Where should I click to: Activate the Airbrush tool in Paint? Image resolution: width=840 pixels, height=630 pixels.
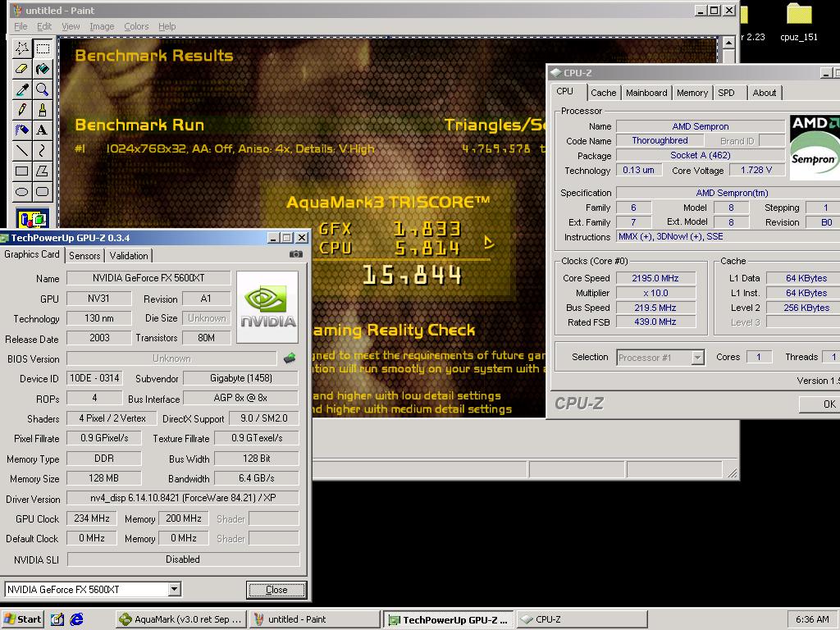[22, 130]
